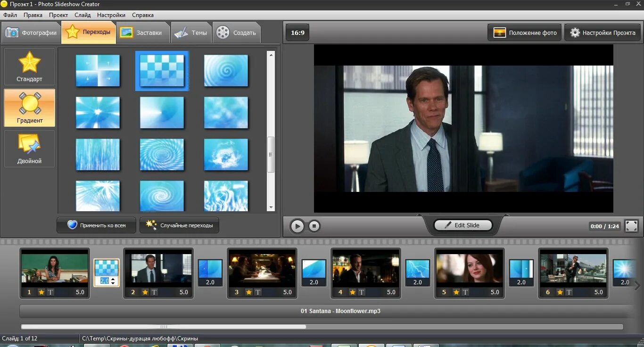
Task: Click the star icon on slide 6
Action: click(560, 292)
